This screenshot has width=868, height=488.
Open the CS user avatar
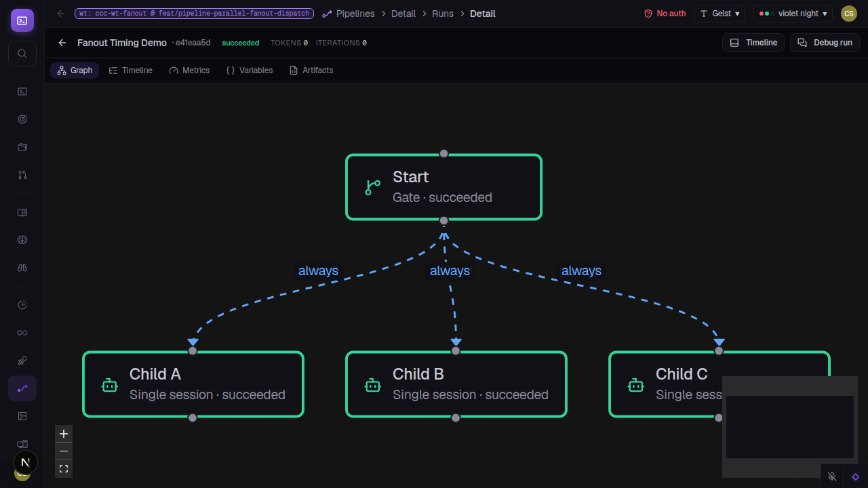pyautogui.click(x=849, y=14)
